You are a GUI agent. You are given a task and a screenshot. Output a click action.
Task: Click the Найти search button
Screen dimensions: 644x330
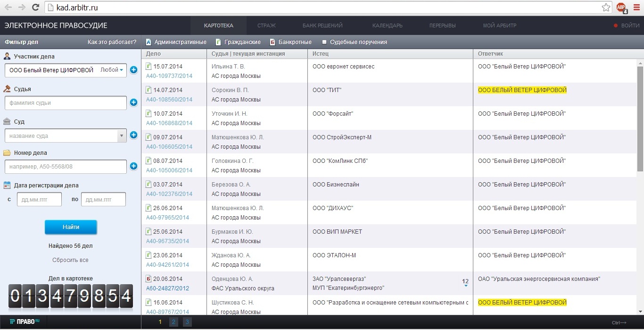point(71,227)
